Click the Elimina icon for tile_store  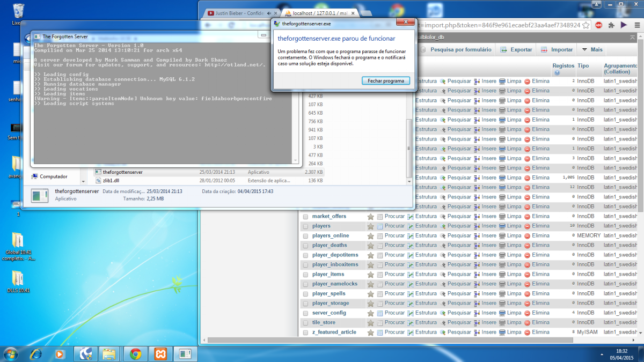(527, 323)
